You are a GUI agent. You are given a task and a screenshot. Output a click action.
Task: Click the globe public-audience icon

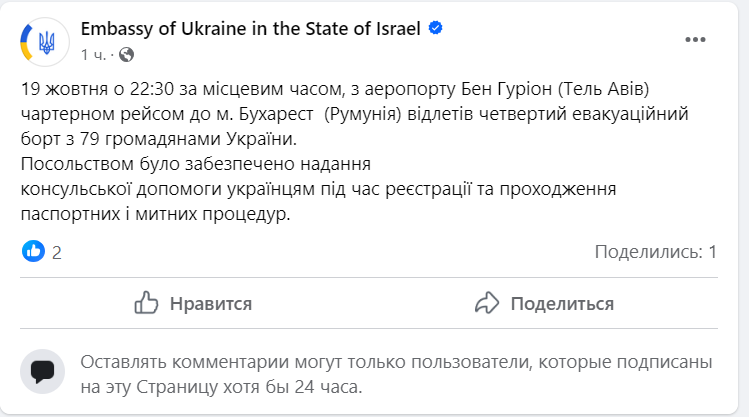[x=127, y=54]
